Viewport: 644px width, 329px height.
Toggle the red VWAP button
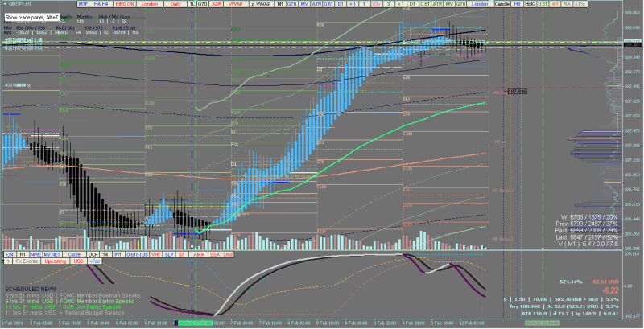point(236,4)
